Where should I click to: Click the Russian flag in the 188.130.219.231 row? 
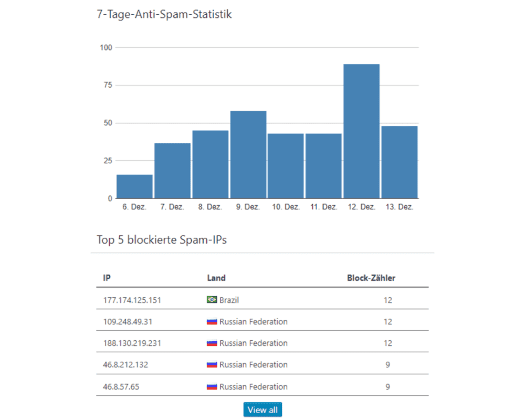(212, 343)
